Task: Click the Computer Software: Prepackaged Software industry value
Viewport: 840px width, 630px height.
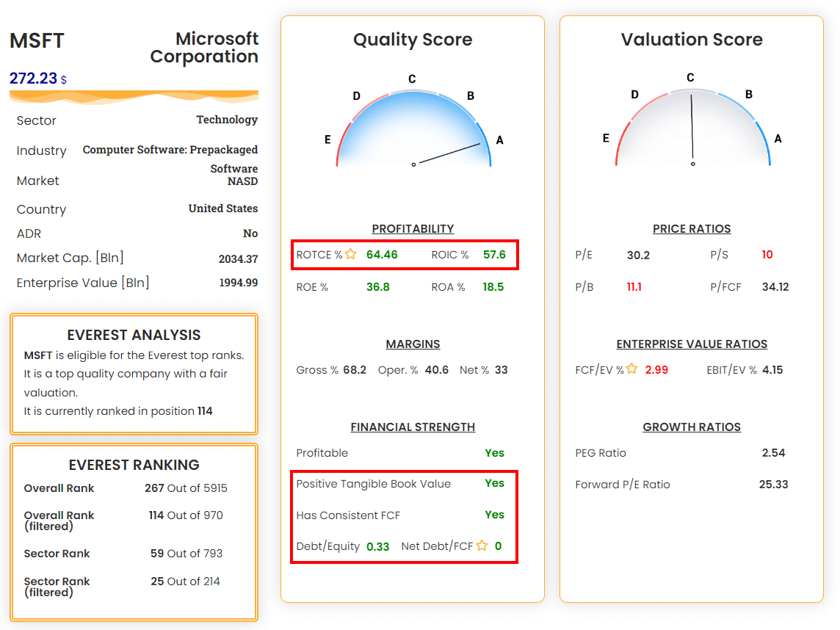Action: coord(170,159)
